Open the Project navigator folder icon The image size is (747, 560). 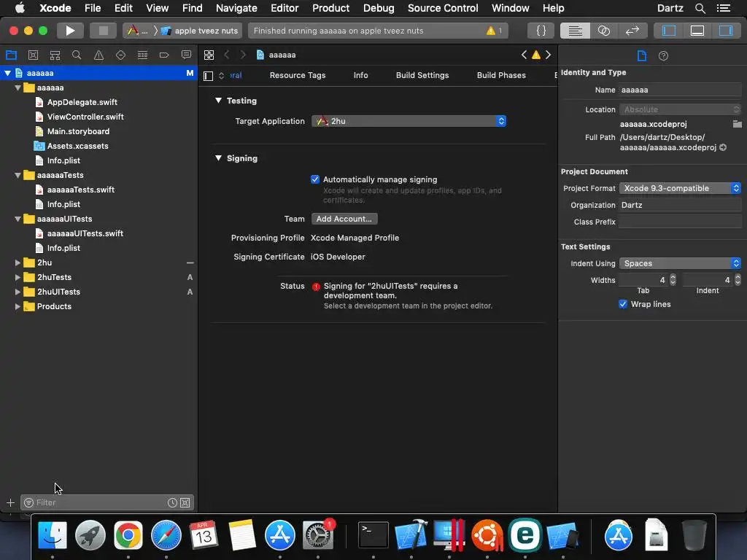click(x=11, y=55)
